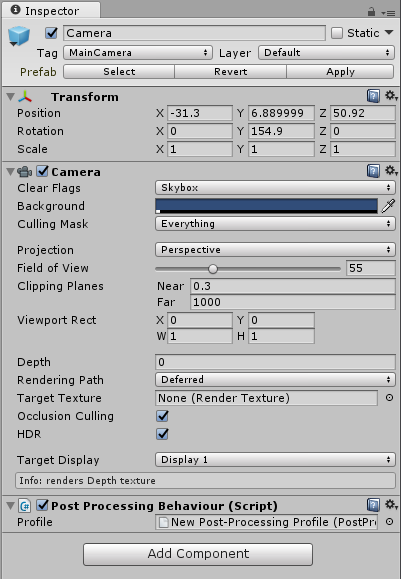The width and height of the screenshot is (401, 579).
Task: Select the Inspector tab
Action: [x=51, y=11]
